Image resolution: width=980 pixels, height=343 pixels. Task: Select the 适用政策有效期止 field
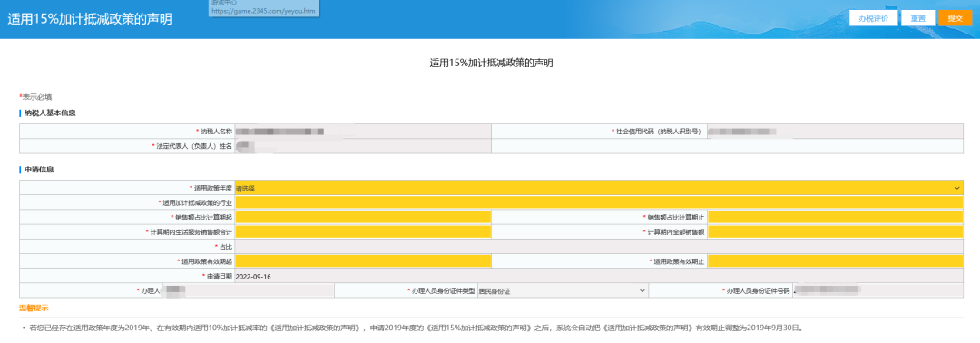[x=836, y=261]
